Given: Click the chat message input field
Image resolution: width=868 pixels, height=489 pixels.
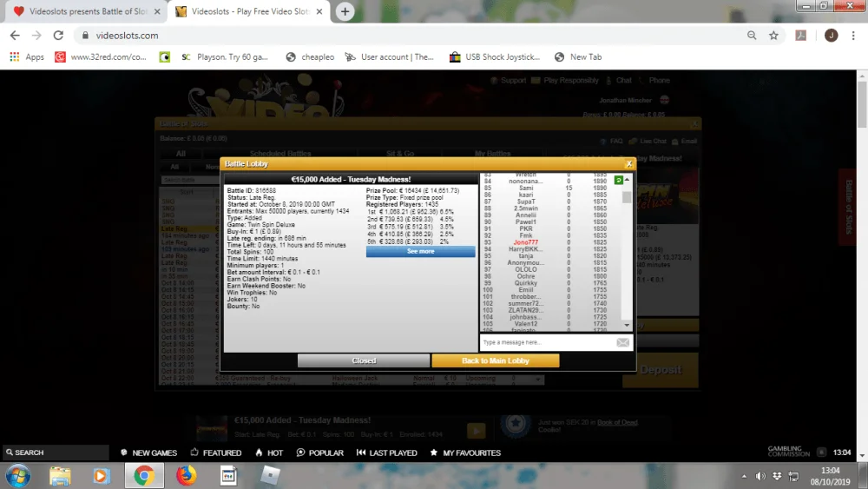Looking at the screenshot, I should 548,342.
